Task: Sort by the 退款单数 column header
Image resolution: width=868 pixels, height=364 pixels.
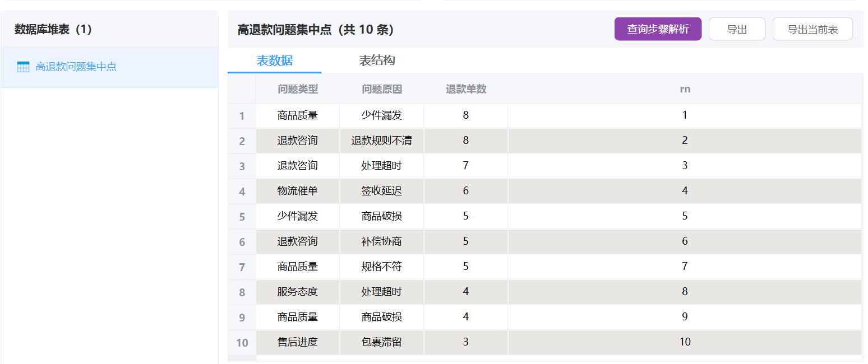Action: 466,89
